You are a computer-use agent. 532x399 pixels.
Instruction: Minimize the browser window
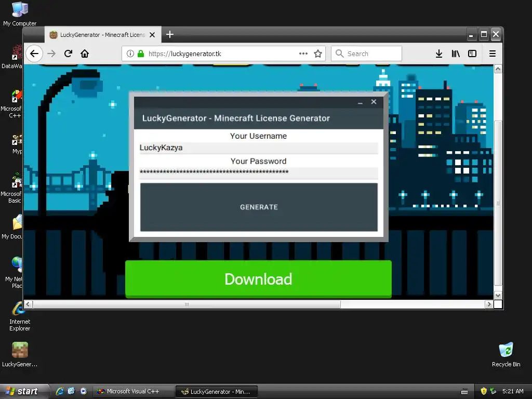(x=471, y=34)
